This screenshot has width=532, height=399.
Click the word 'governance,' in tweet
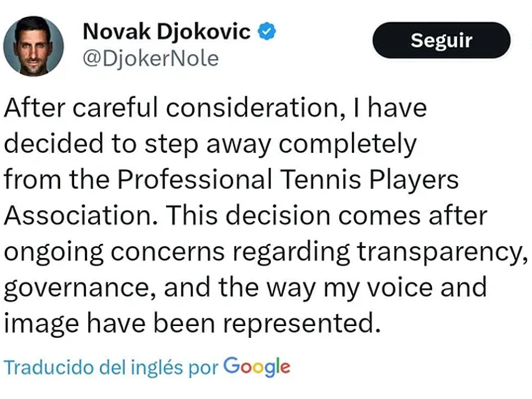81,288
